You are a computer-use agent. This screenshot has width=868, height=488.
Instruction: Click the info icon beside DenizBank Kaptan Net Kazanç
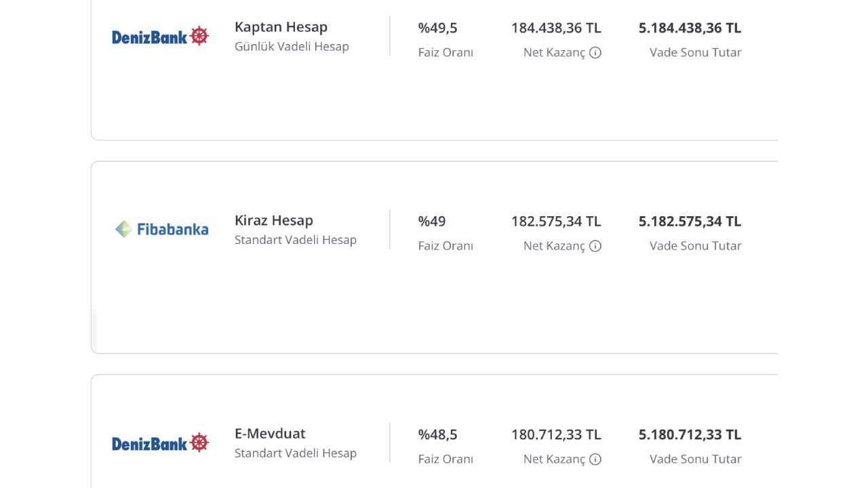[x=595, y=53]
